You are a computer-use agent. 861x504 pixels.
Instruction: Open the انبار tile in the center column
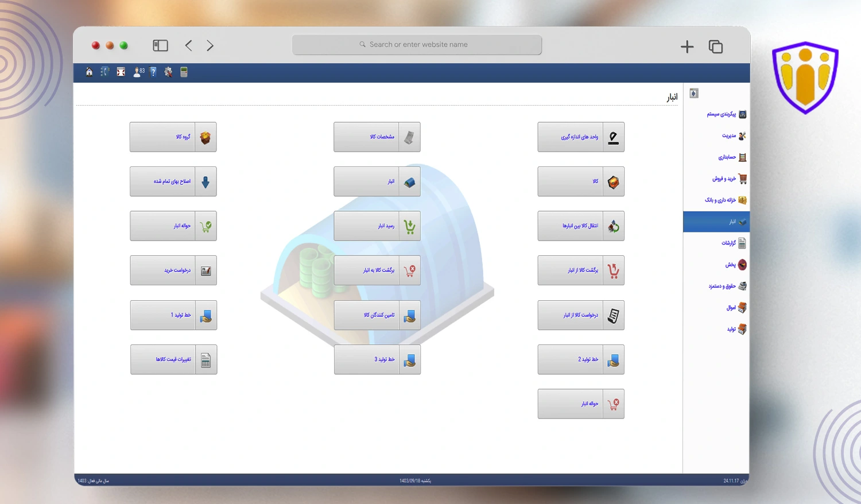click(377, 181)
